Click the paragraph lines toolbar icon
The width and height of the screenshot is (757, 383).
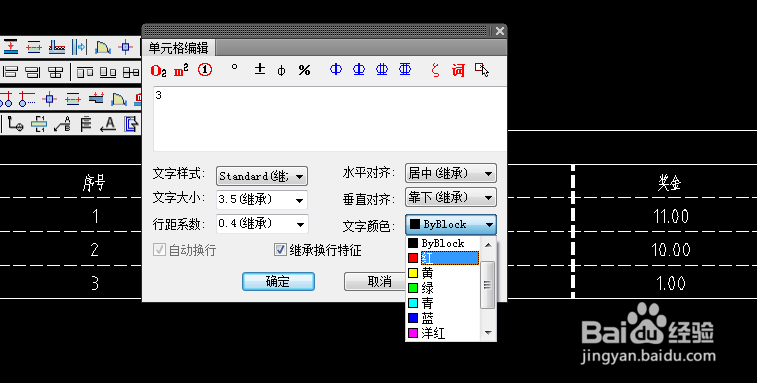pos(86,125)
